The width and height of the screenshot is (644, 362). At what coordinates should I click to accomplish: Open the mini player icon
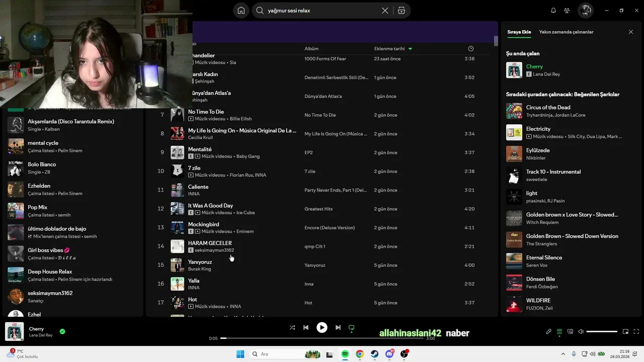[x=626, y=331]
